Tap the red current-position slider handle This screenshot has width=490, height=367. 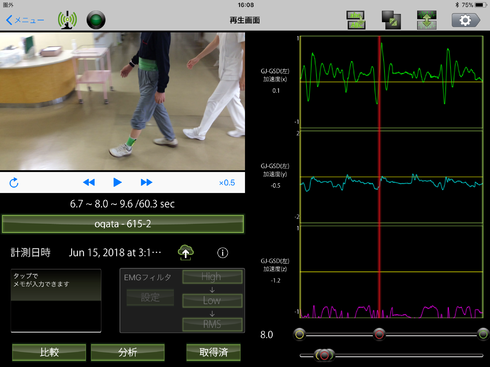pos(379,334)
